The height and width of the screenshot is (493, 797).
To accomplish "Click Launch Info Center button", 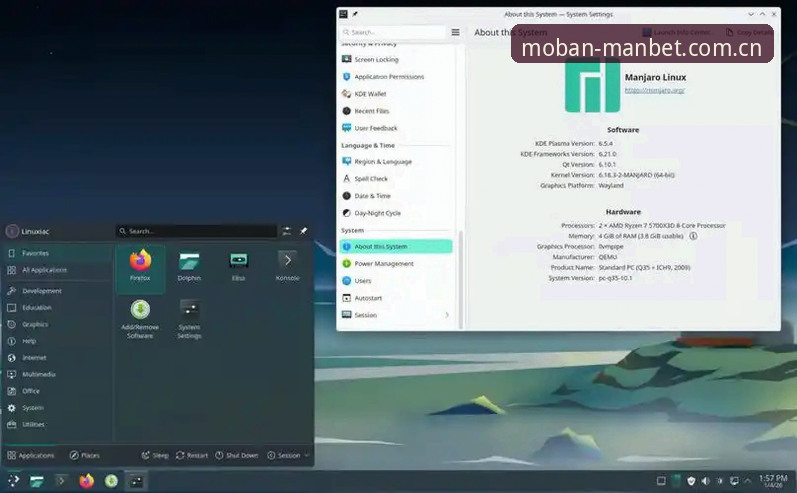I will 676,32.
